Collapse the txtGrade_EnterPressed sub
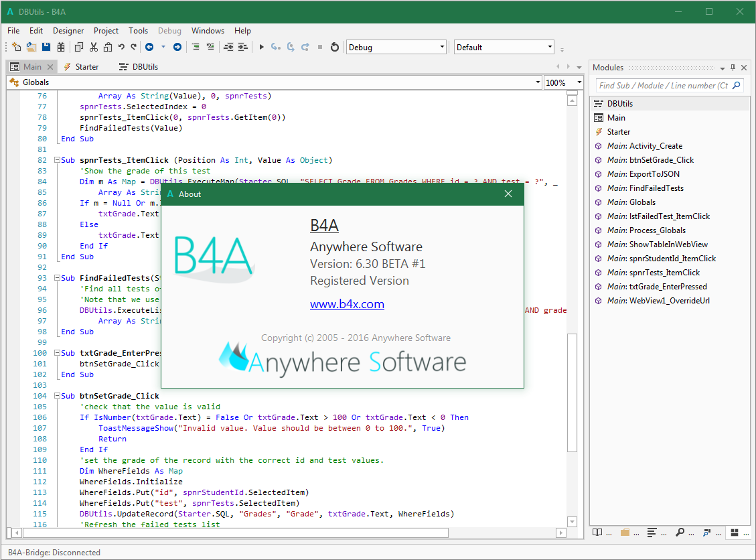 tap(57, 352)
